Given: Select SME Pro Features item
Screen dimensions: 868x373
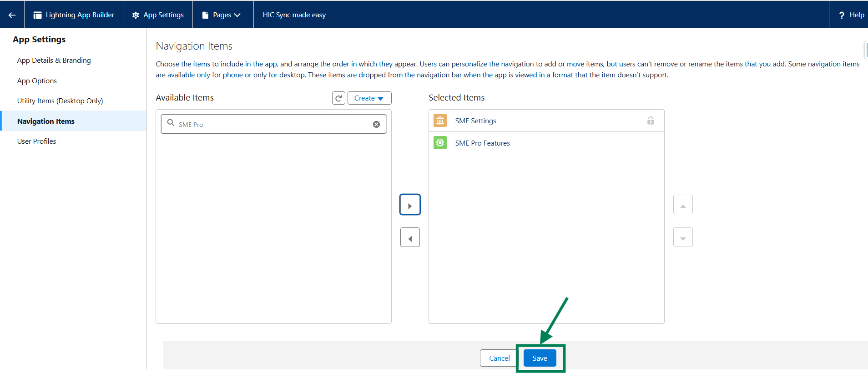Looking at the screenshot, I should coord(546,143).
